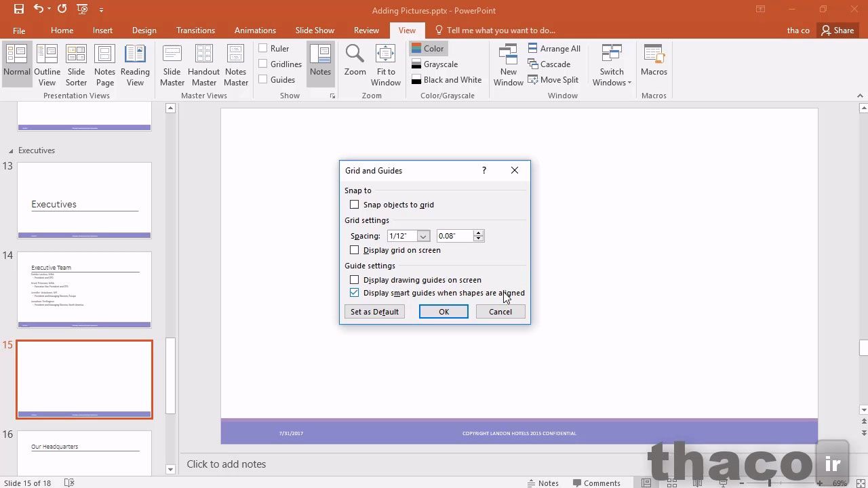Enable Display grid on screen
The height and width of the screenshot is (488, 868).
pos(354,250)
